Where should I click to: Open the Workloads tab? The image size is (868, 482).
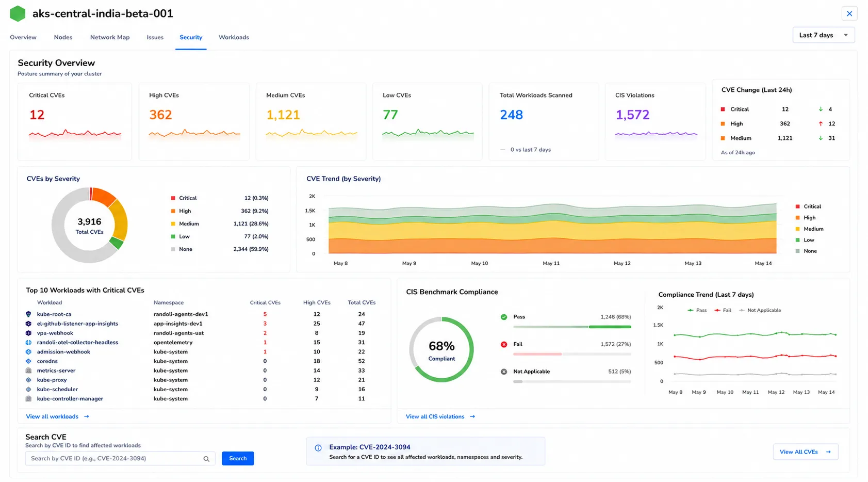click(234, 37)
